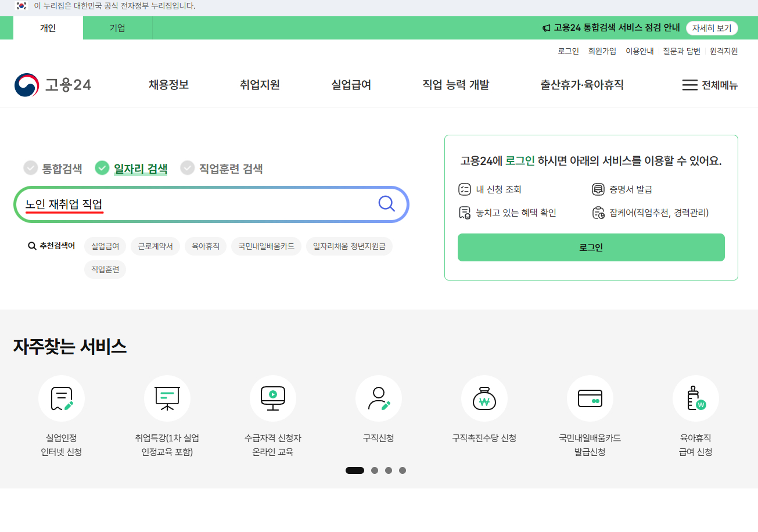Click the top 로그인 link
The image size is (758, 532).
[569, 51]
